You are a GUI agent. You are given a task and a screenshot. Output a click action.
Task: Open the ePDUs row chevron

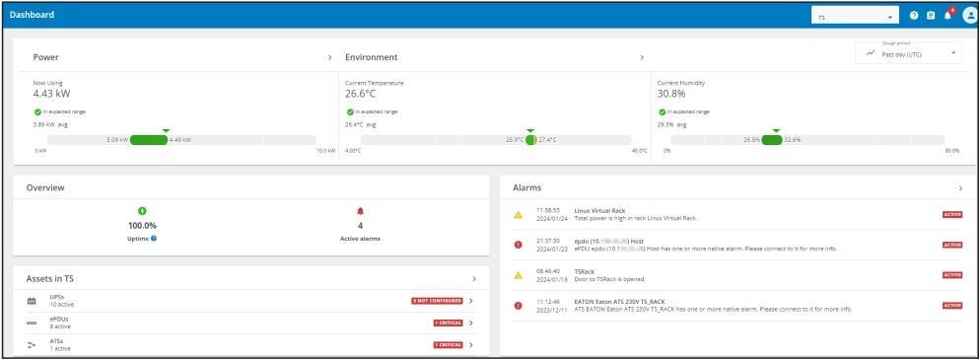point(470,324)
